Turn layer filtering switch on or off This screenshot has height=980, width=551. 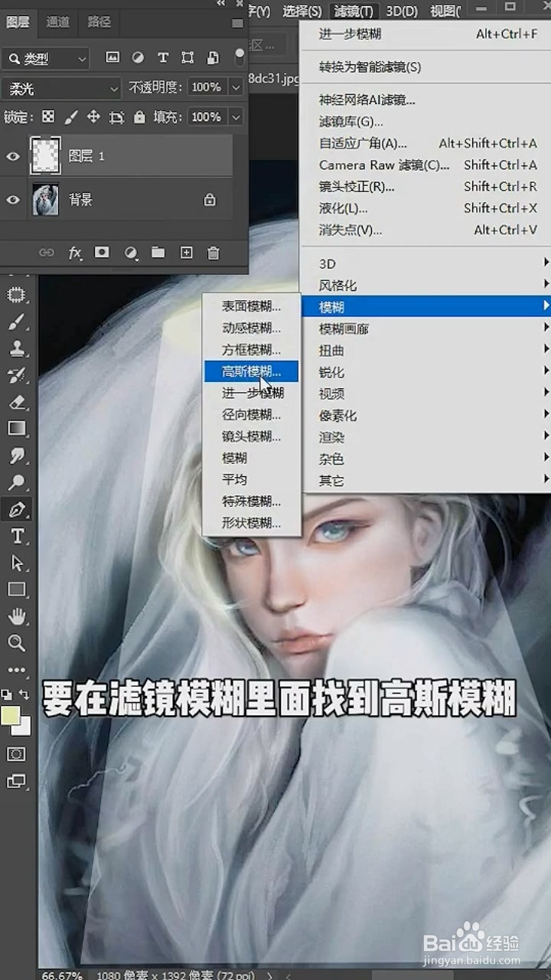239,57
